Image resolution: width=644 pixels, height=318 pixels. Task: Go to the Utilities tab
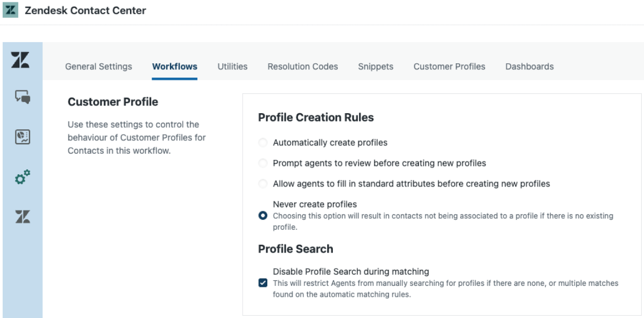[x=232, y=67]
